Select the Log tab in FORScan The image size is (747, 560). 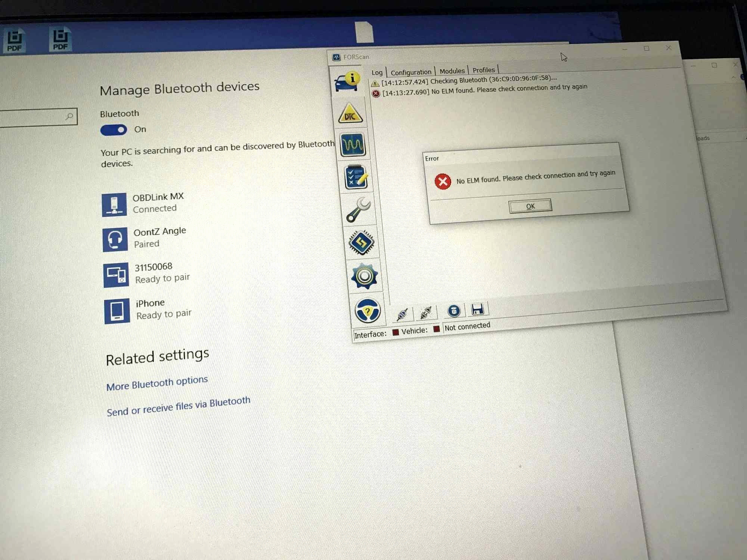376,71
